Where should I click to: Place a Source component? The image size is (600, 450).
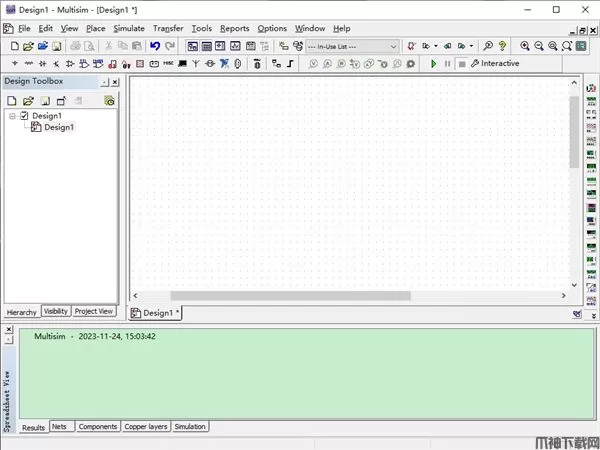(x=15, y=64)
